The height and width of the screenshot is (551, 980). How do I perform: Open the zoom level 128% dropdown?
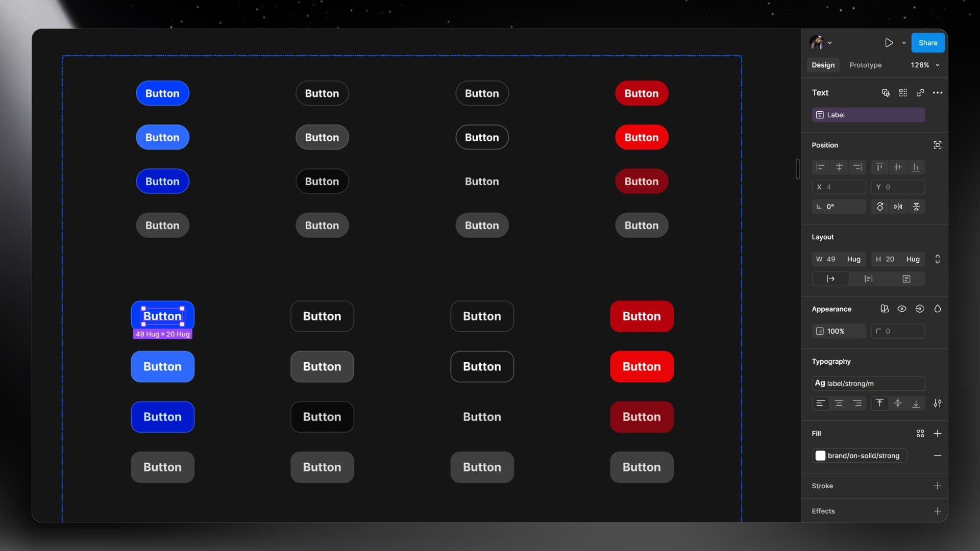tap(925, 65)
